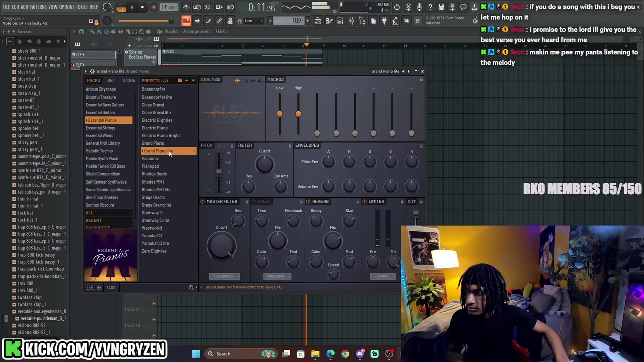Pause playback in the transport bar
Viewport: 644px width, 362px height.
click(132, 7)
